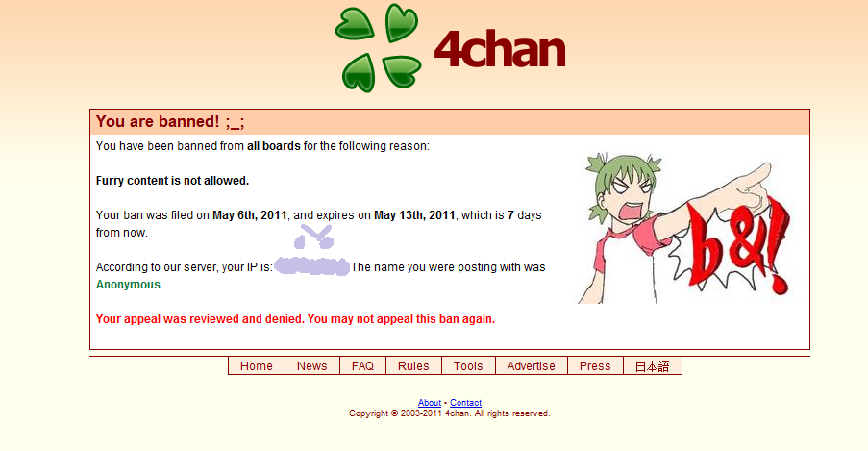
Task: Open the Home navigation item
Action: click(257, 366)
